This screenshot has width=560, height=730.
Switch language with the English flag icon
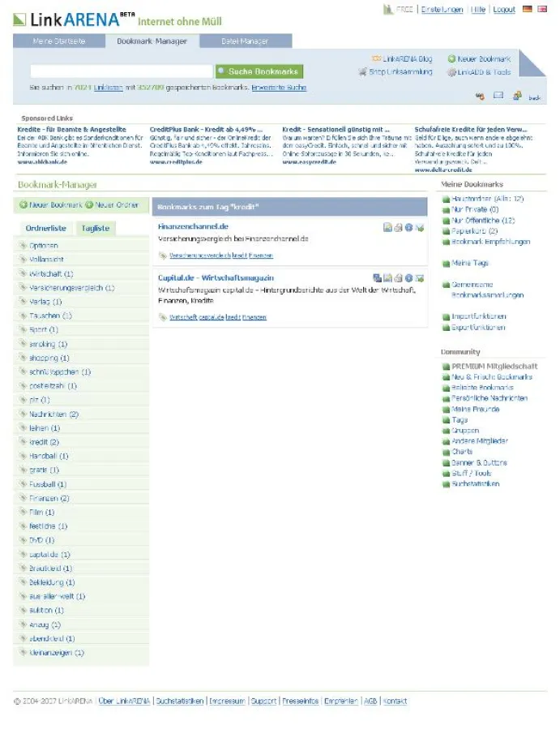tap(542, 9)
